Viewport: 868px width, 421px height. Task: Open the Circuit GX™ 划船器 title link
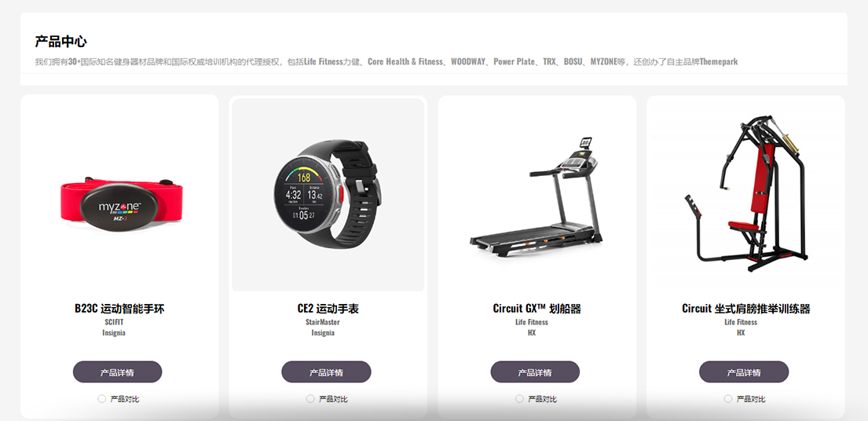pos(537,308)
